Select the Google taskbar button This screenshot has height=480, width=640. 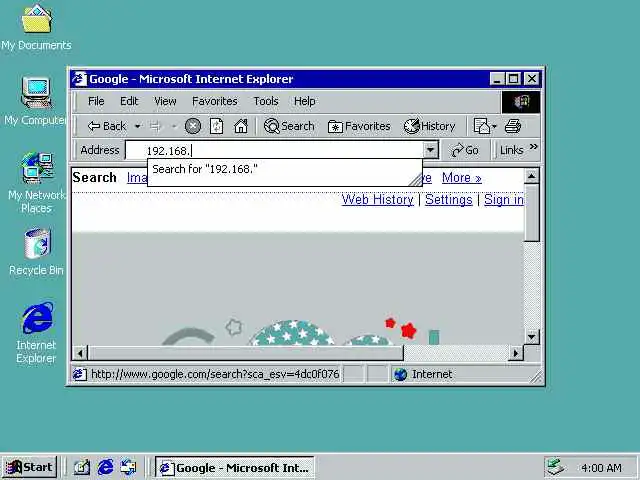pyautogui.click(x=235, y=468)
